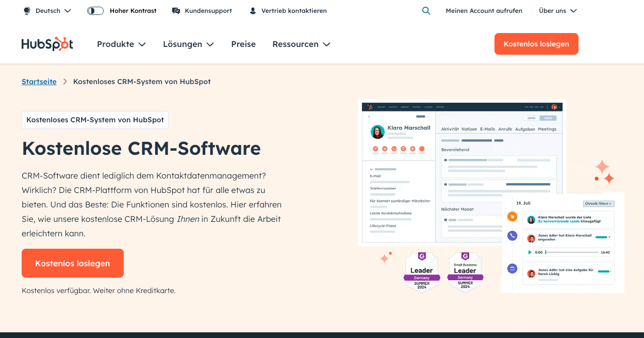Click the Bevorstehend section label

[x=455, y=150]
